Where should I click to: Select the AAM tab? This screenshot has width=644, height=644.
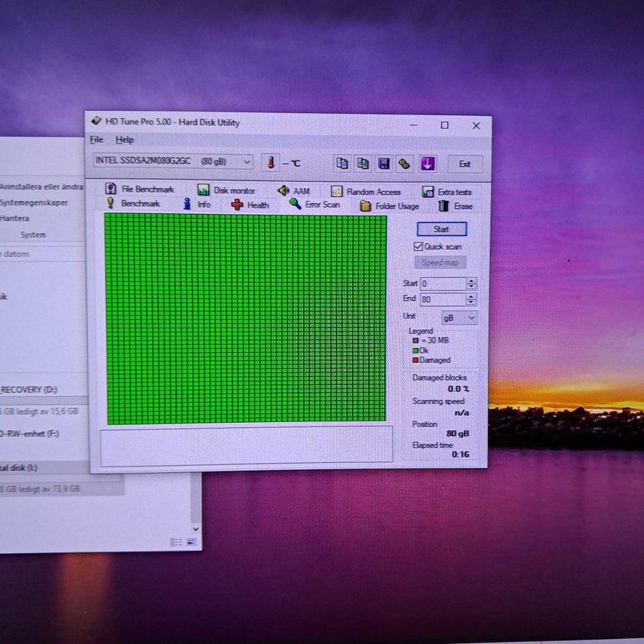coord(293,191)
